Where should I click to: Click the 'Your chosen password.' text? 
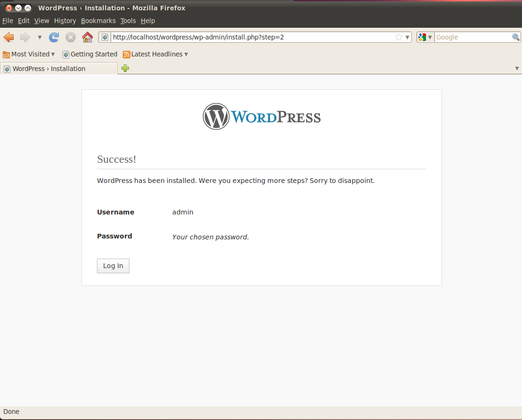click(210, 237)
